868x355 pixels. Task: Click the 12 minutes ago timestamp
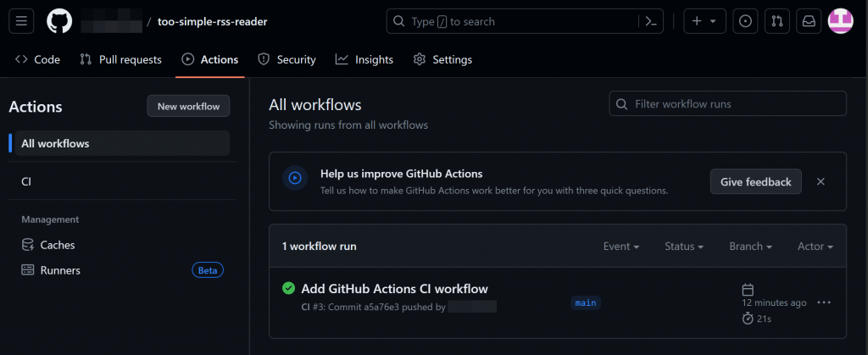(x=774, y=302)
